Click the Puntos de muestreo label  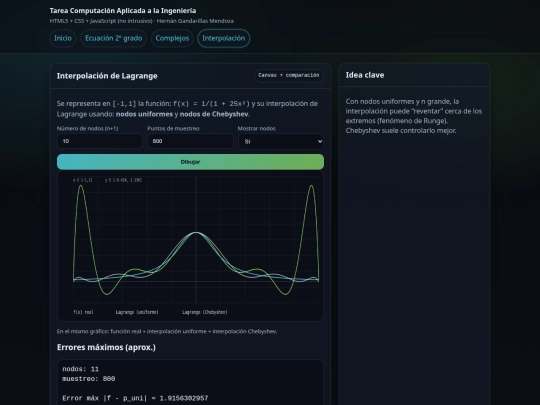pyautogui.click(x=173, y=128)
